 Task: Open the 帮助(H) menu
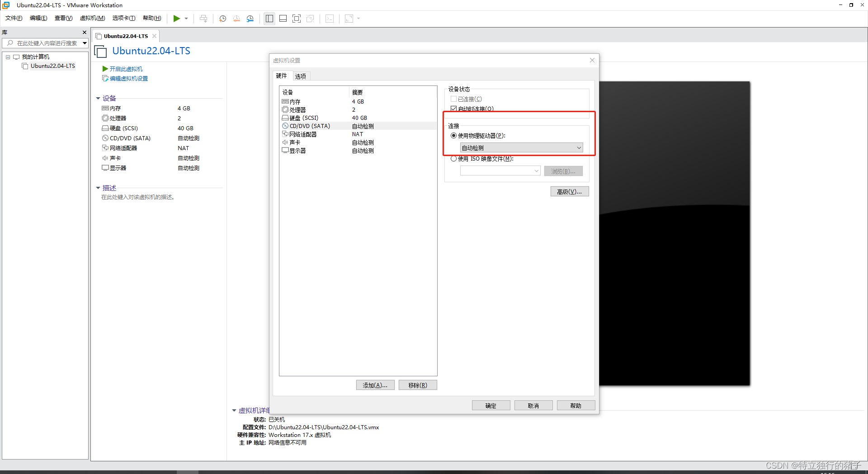(152, 18)
